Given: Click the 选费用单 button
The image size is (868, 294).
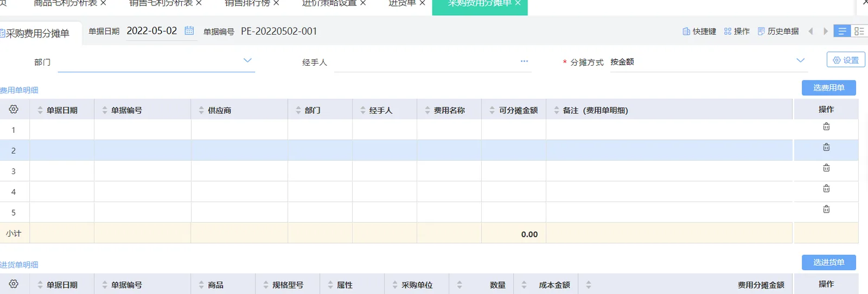Looking at the screenshot, I should [829, 88].
